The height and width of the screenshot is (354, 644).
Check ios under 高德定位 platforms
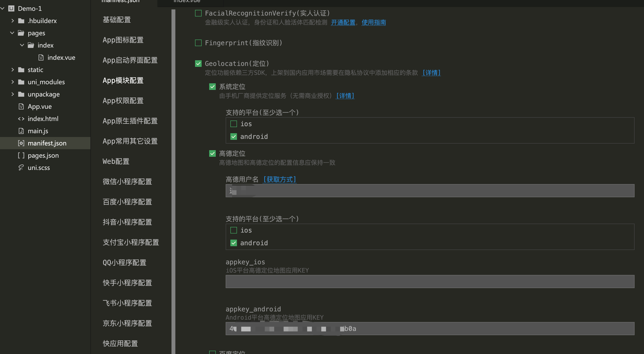[x=234, y=230]
